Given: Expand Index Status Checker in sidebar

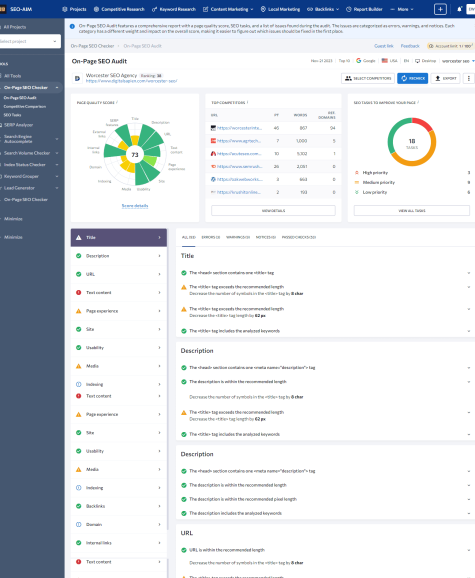Looking at the screenshot, I should [x=57, y=165].
